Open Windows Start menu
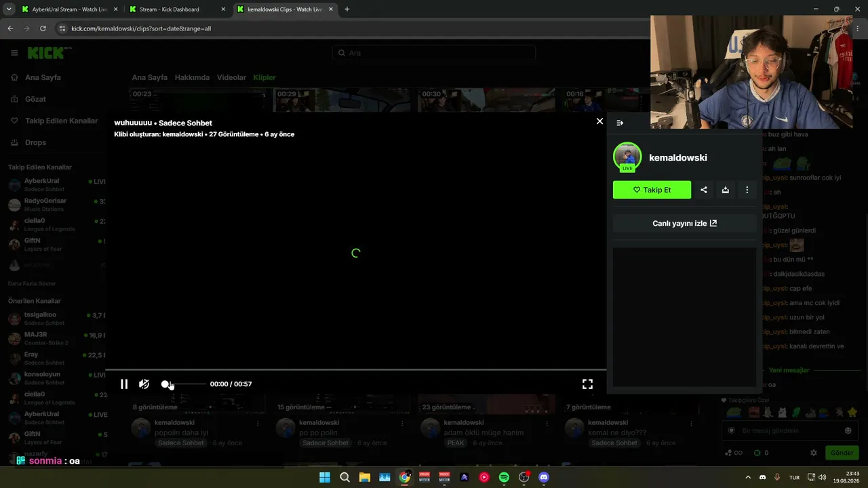The width and height of the screenshot is (868, 488). point(325,477)
